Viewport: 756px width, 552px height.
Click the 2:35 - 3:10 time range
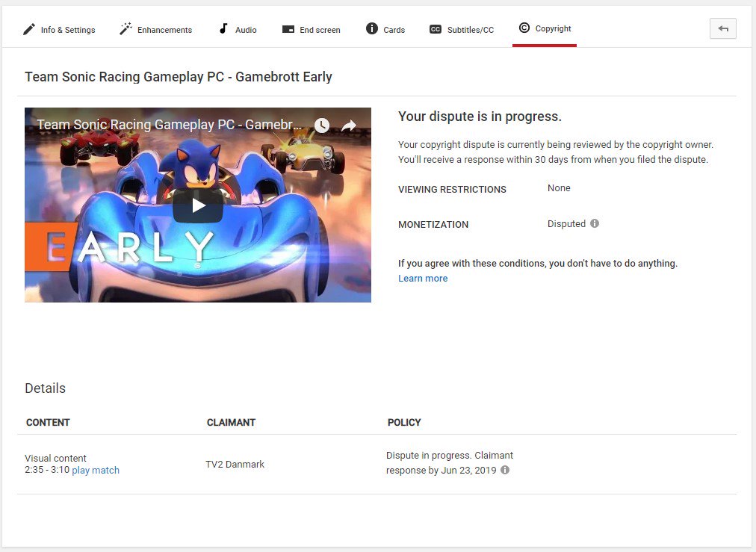pyautogui.click(x=47, y=470)
